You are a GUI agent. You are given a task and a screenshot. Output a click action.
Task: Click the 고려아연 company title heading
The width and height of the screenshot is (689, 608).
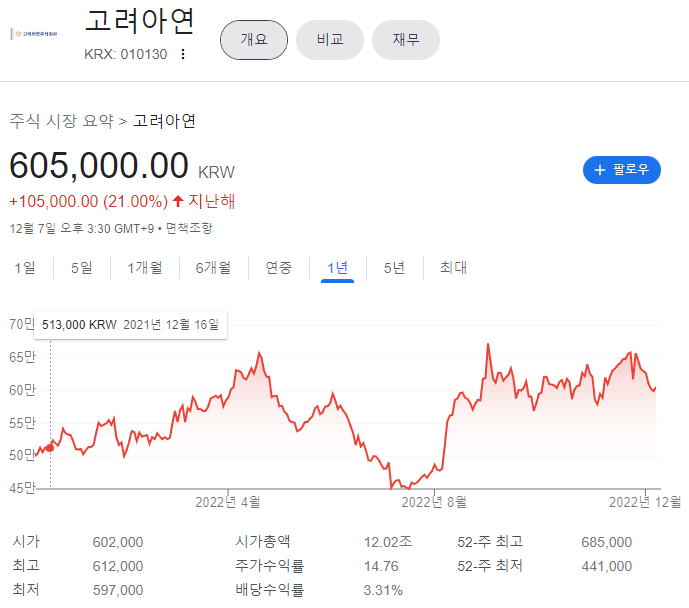coord(140,21)
